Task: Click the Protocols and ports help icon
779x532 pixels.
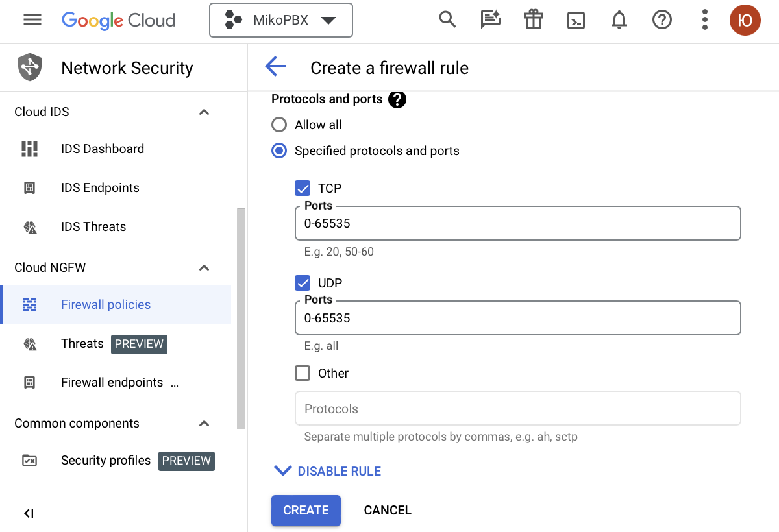Action: [397, 100]
